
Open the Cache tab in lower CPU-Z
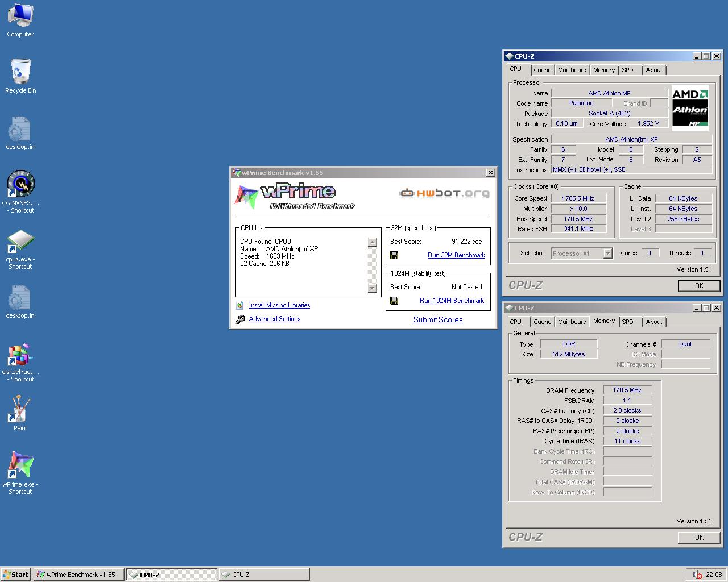(x=542, y=322)
